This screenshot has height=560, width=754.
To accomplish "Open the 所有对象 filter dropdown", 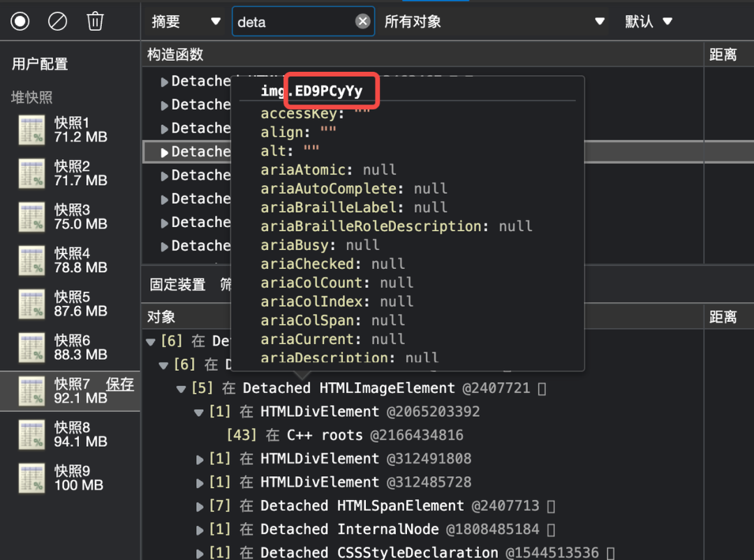I will coord(494,22).
